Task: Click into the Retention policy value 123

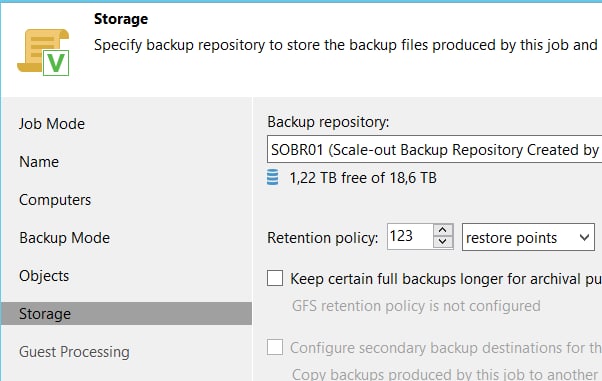Action: 410,236
